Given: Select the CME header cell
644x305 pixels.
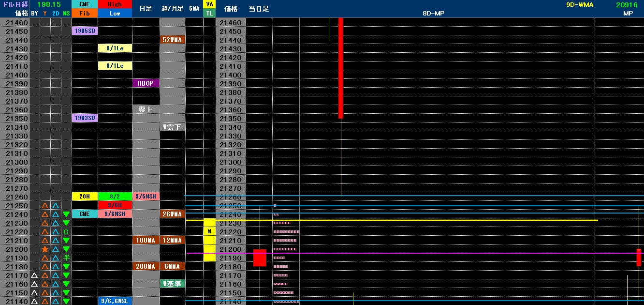Looking at the screenshot, I should coord(85,4).
